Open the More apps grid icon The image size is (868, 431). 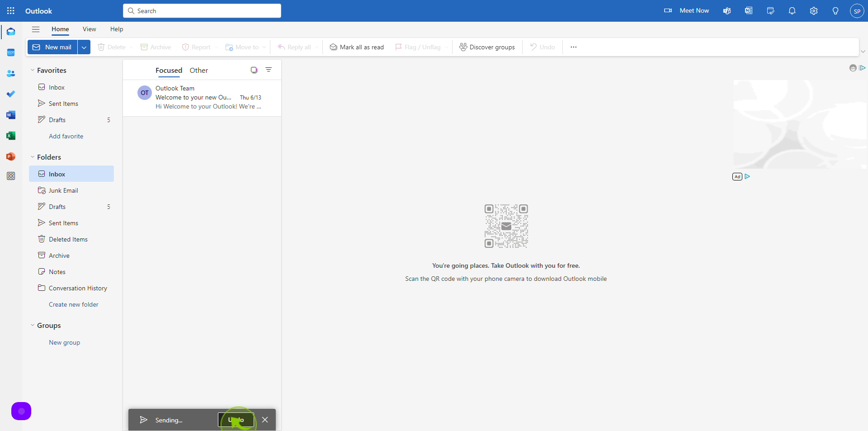point(11,176)
